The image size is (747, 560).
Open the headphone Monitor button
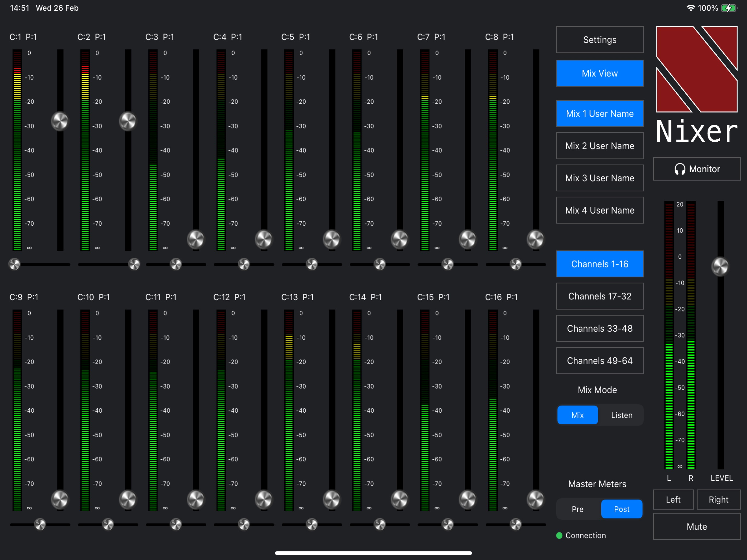coord(696,169)
